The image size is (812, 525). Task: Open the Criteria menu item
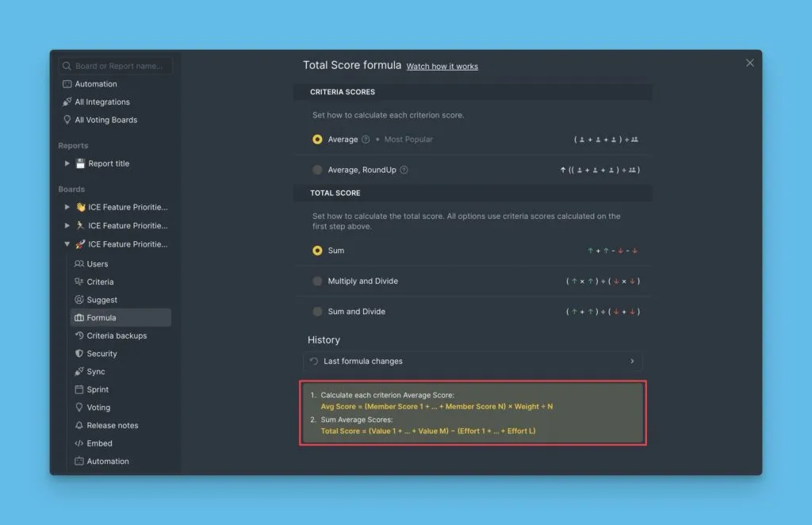[100, 282]
